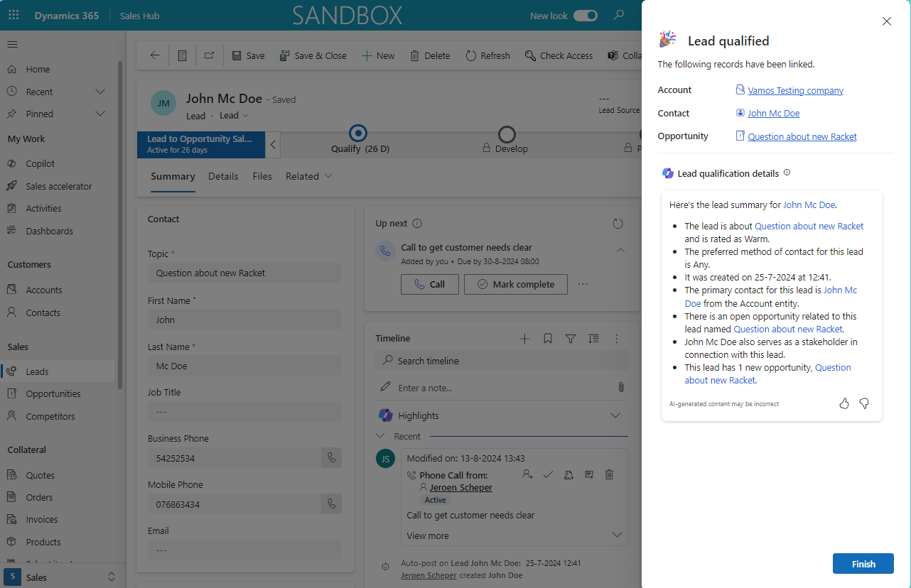This screenshot has height=588, width=911.
Task: Open record set view icon
Action: (182, 55)
